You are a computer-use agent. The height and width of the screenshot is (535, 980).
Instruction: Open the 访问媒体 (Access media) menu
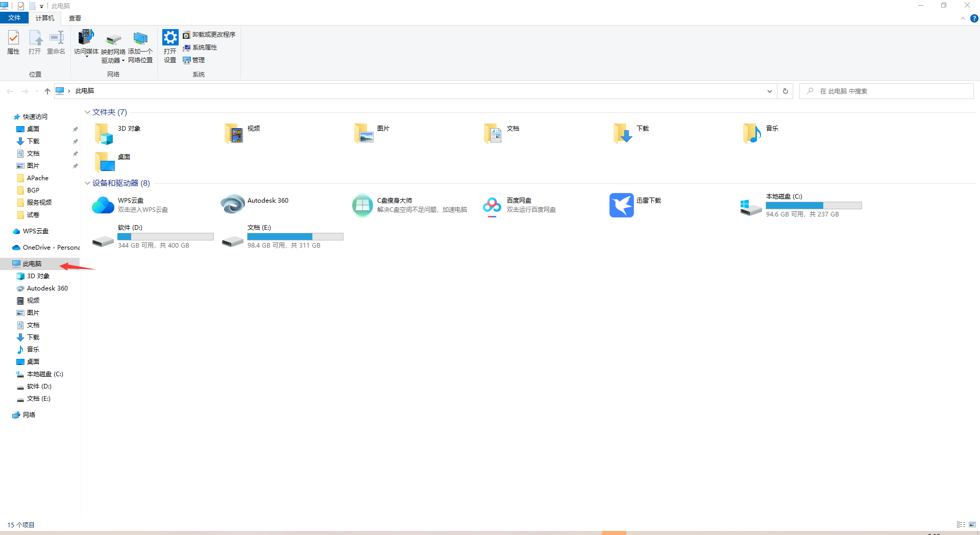[86, 43]
